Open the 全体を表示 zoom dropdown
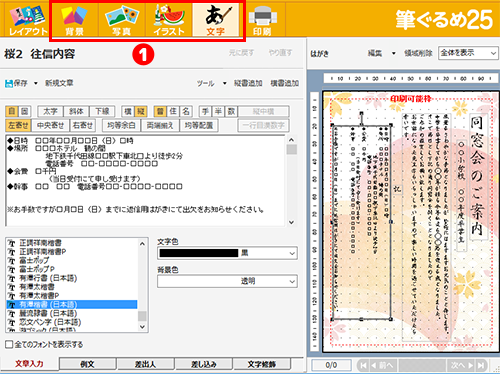The height and width of the screenshot is (374, 500). click(468, 53)
